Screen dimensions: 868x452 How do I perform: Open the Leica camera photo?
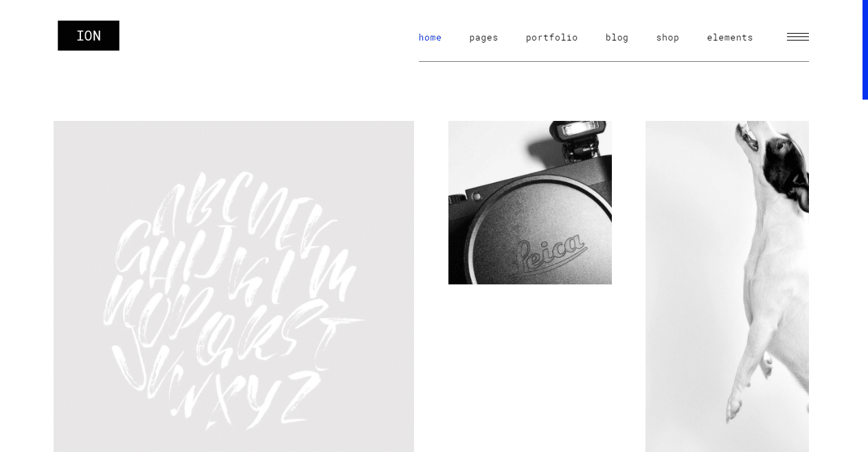530,203
